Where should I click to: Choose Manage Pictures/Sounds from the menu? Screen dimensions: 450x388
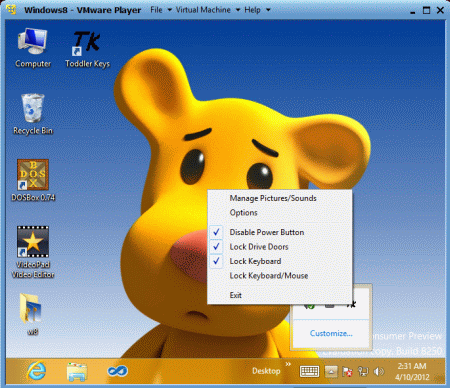[x=279, y=198]
